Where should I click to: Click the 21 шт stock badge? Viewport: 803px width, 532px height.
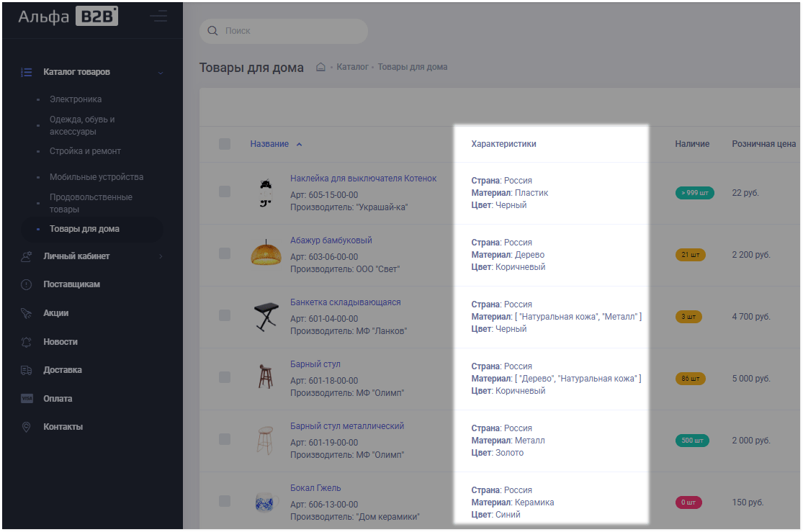pos(691,255)
